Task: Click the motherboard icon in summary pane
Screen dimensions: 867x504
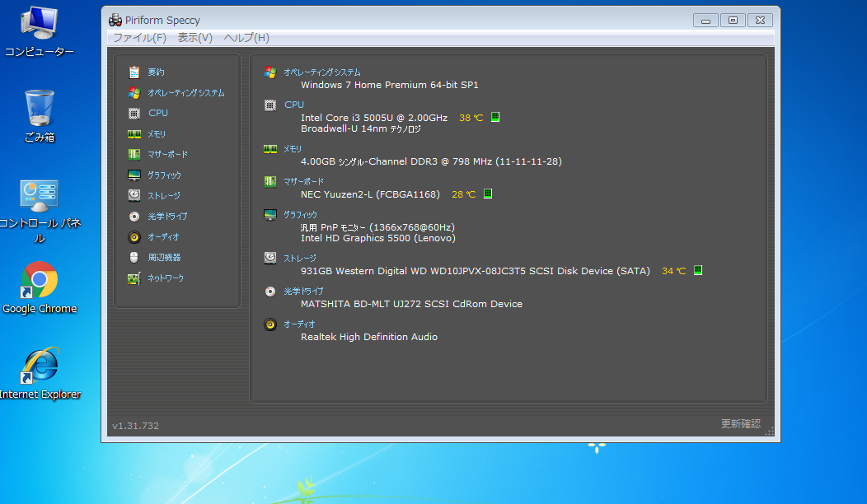Action: click(x=269, y=181)
